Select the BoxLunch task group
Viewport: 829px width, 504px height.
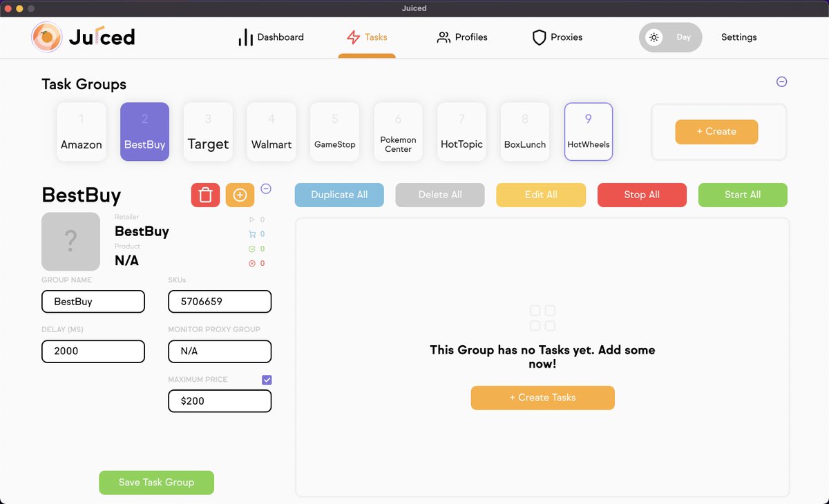point(525,132)
